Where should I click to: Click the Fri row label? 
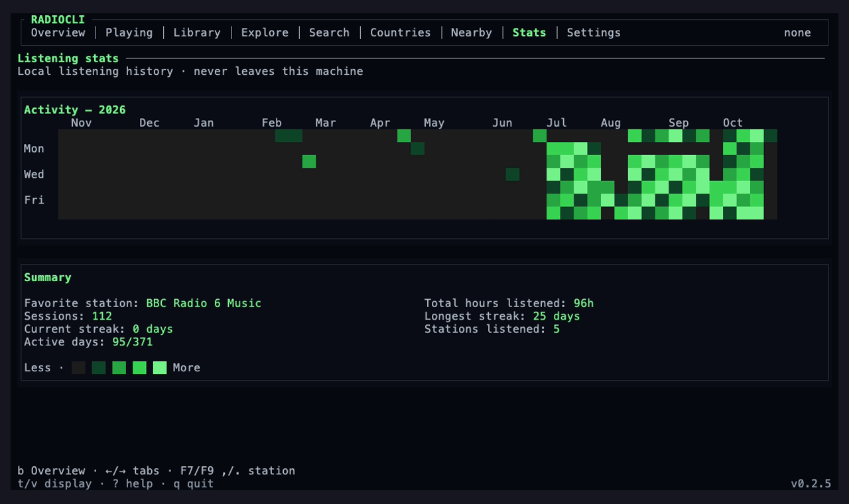(x=34, y=200)
